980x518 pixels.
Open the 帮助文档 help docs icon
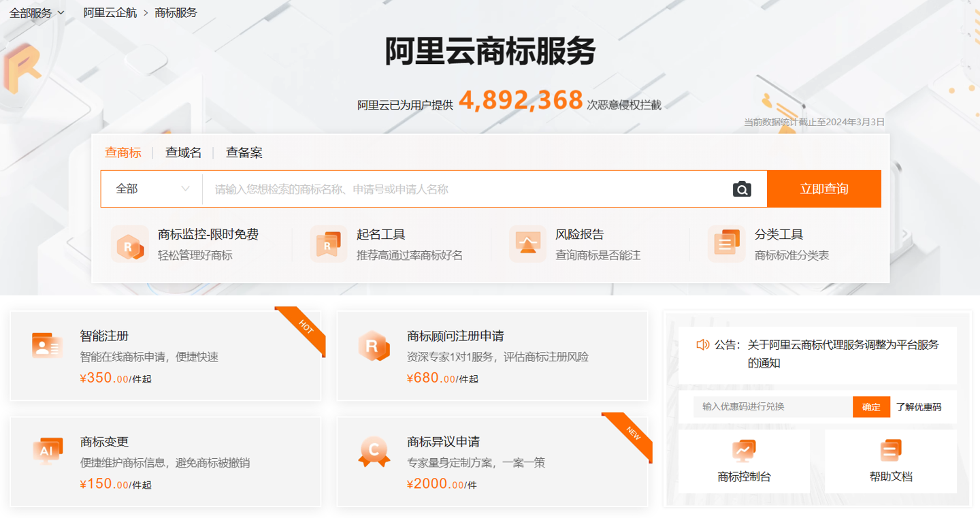(890, 450)
